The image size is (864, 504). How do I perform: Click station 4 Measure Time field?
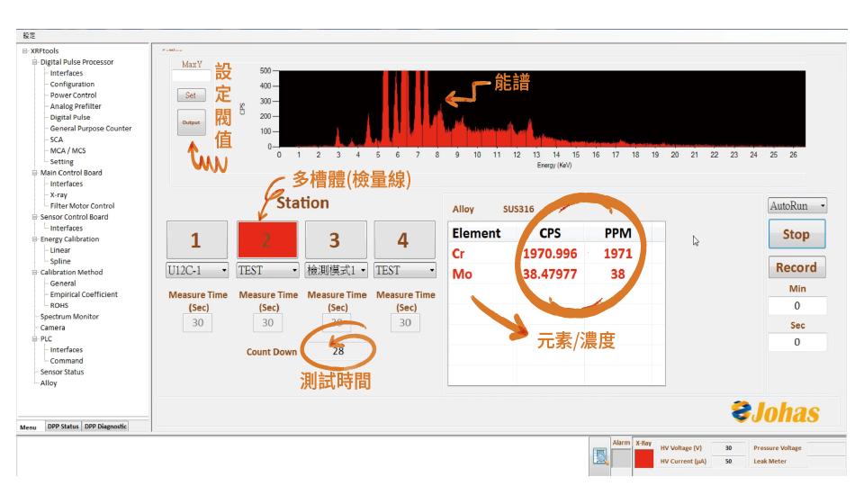(405, 323)
